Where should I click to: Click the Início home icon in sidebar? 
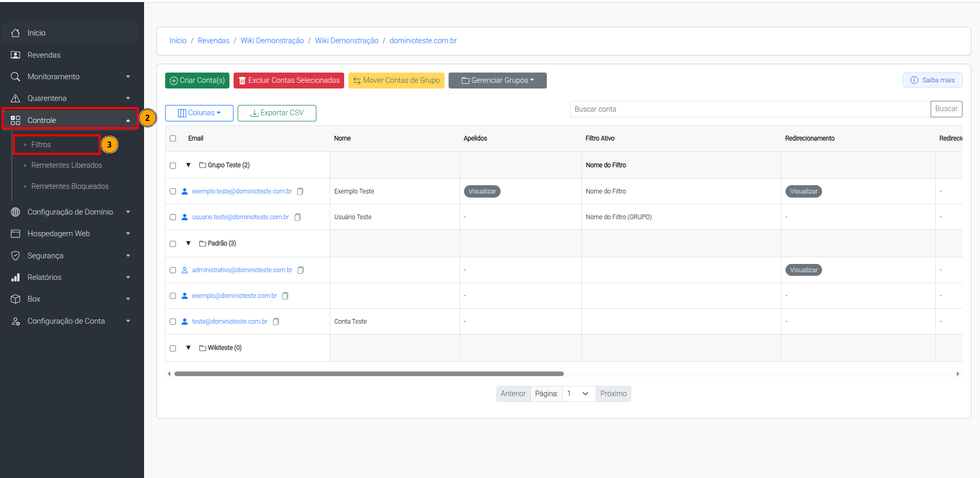tap(15, 33)
